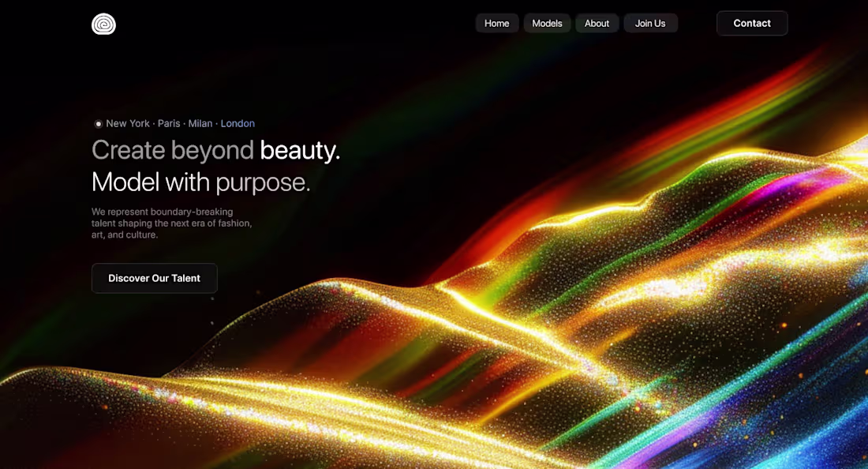868x469 pixels.
Task: Select the Milan city label
Action: 200,123
